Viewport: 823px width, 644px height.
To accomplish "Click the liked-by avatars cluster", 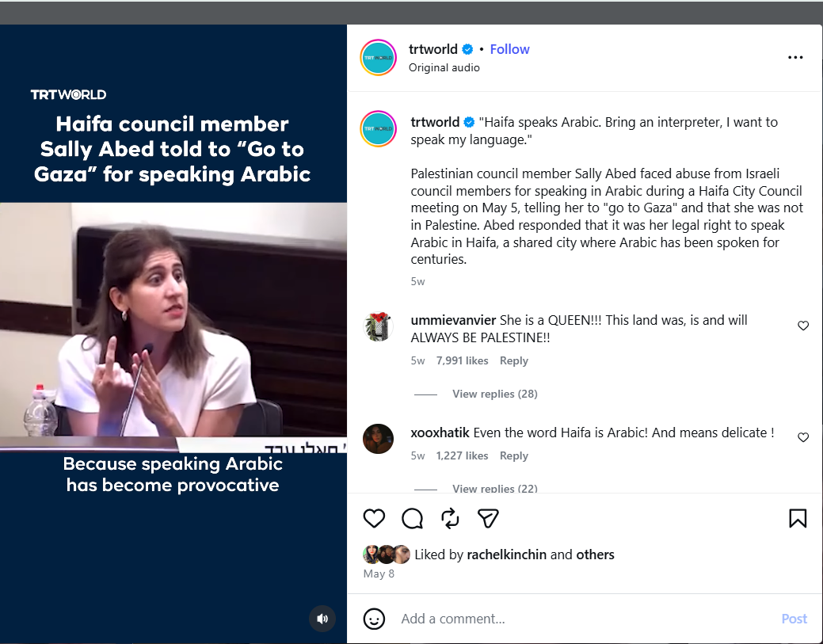I will click(x=387, y=554).
